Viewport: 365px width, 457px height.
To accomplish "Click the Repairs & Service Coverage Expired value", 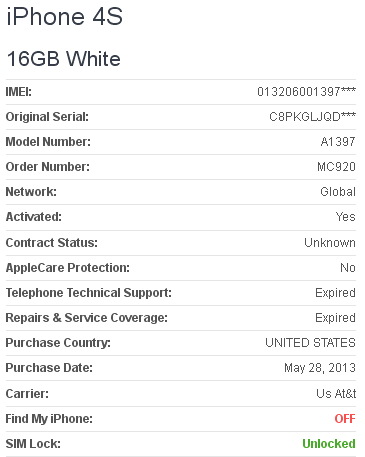I will click(335, 318).
